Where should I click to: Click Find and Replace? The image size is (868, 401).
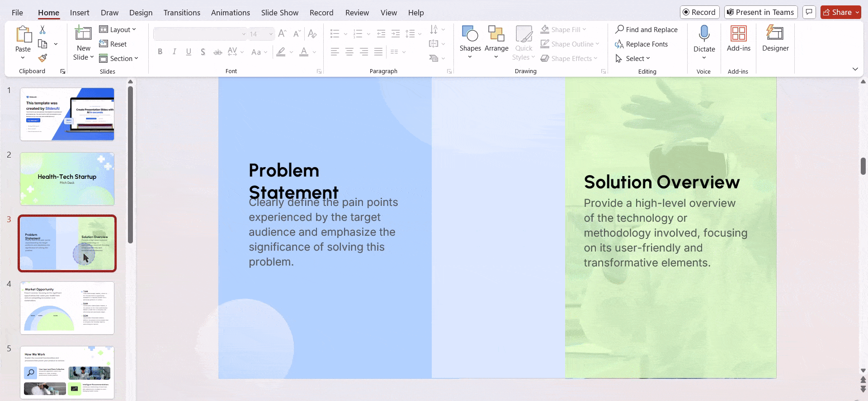click(x=646, y=30)
